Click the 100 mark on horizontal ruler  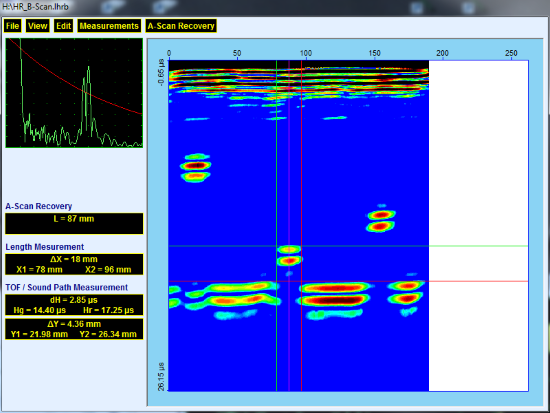pos(306,53)
